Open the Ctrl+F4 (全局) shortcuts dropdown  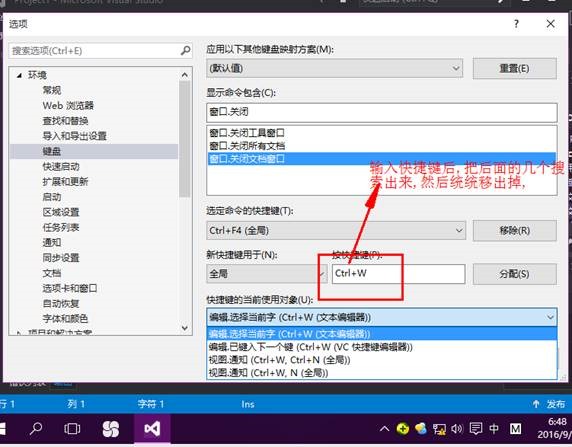(x=336, y=230)
